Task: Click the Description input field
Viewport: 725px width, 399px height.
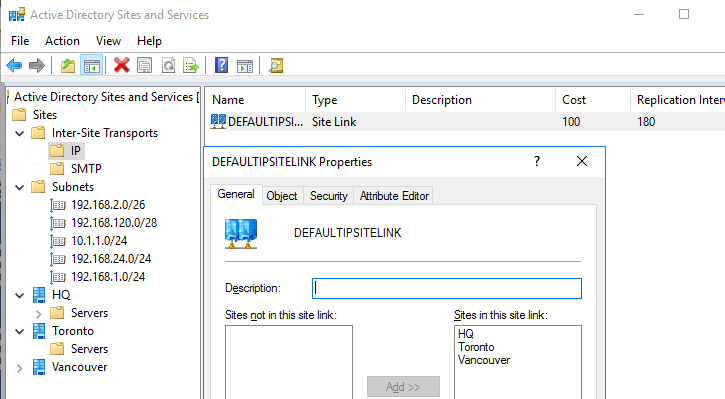Action: coord(447,289)
